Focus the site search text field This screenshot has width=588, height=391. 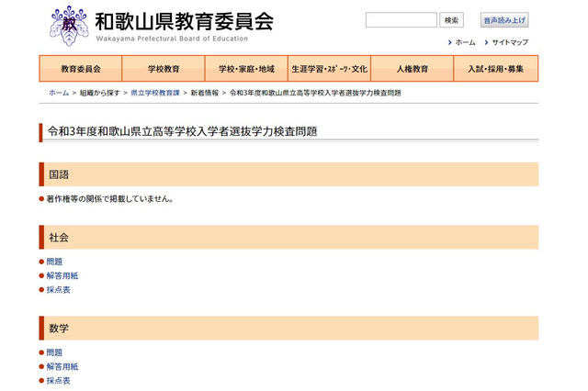coord(401,20)
